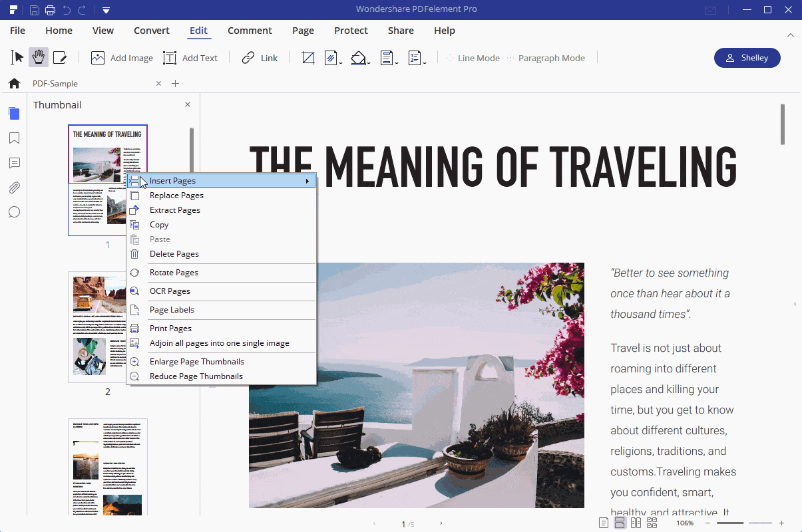The width and height of the screenshot is (802, 532).
Task: Switch to the Protect menu
Action: coord(351,31)
